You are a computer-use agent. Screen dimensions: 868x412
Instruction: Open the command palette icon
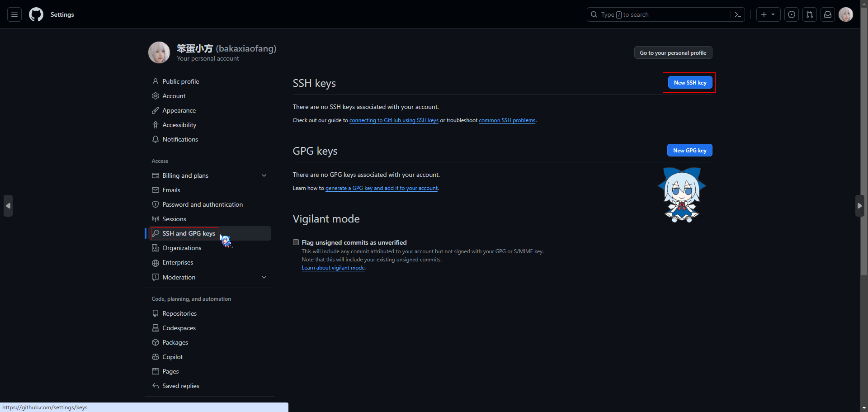[x=737, y=14]
